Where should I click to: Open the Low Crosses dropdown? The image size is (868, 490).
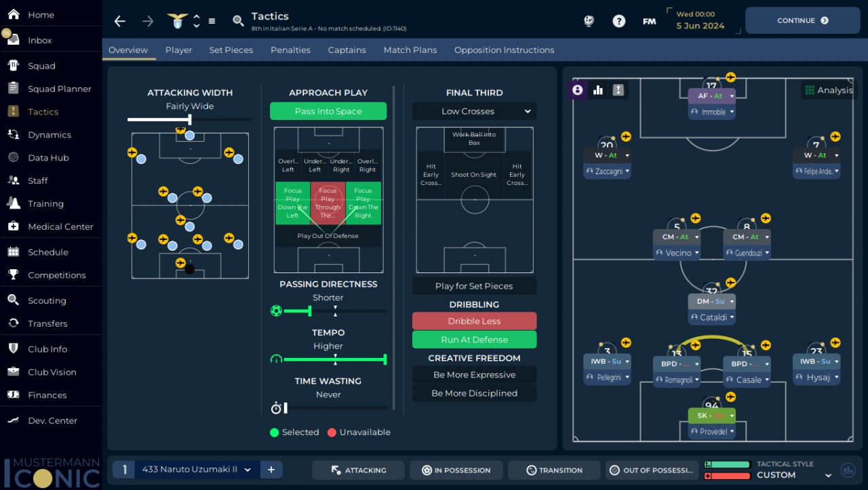click(x=474, y=111)
